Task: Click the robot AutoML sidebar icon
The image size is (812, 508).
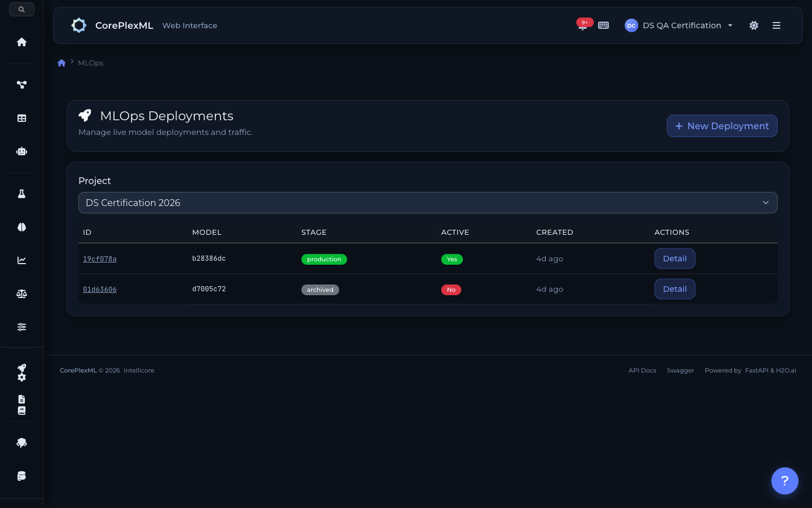Action: point(21,151)
